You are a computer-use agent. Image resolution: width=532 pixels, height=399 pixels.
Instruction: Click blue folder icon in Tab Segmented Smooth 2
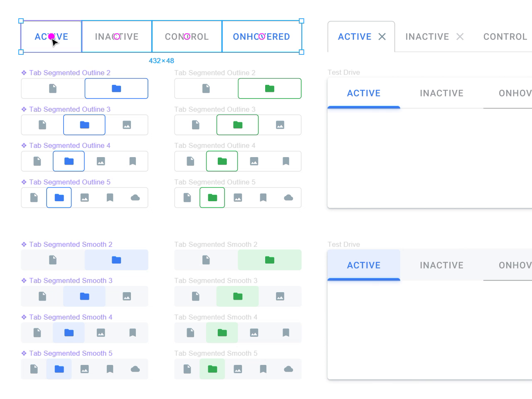point(116,260)
